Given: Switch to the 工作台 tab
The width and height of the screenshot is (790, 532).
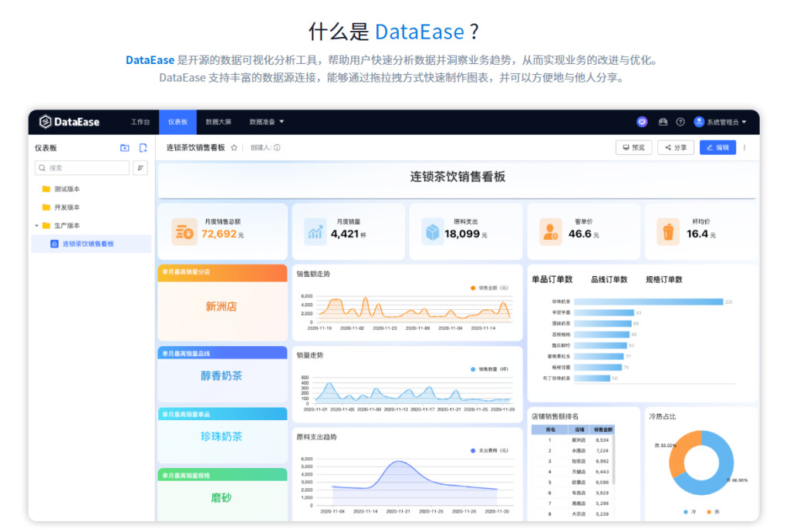Looking at the screenshot, I should [140, 122].
